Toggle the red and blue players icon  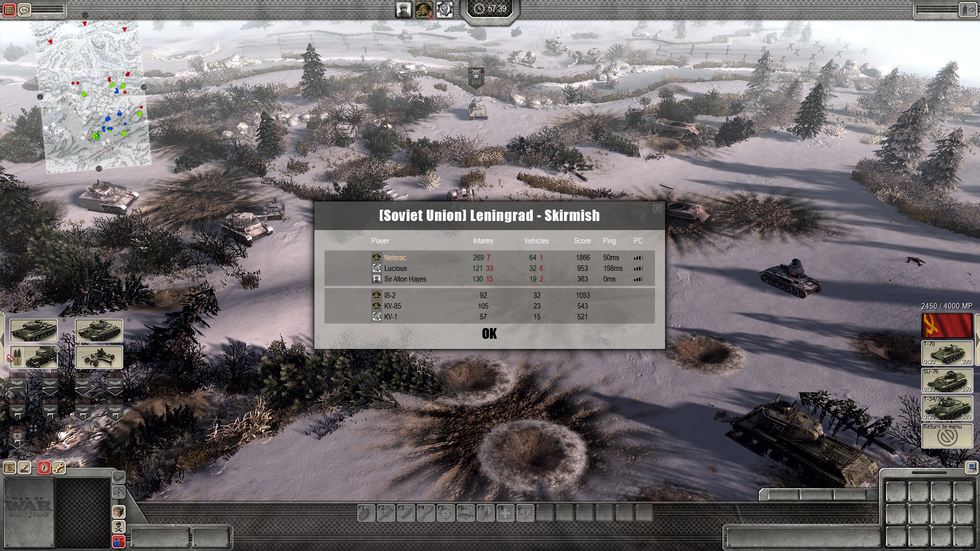pyautogui.click(x=118, y=541)
